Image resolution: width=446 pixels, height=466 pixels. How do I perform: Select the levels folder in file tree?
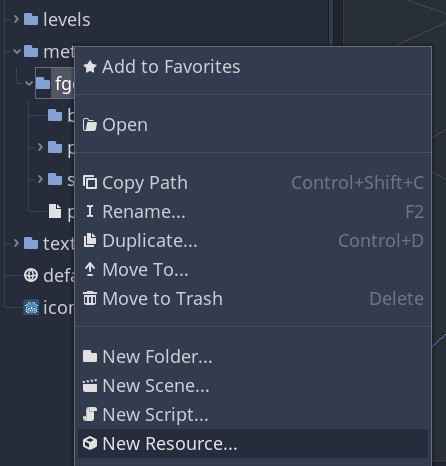click(57, 19)
